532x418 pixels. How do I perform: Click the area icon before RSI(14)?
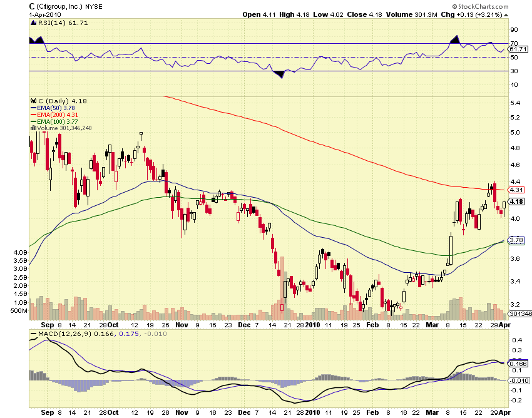click(33, 23)
